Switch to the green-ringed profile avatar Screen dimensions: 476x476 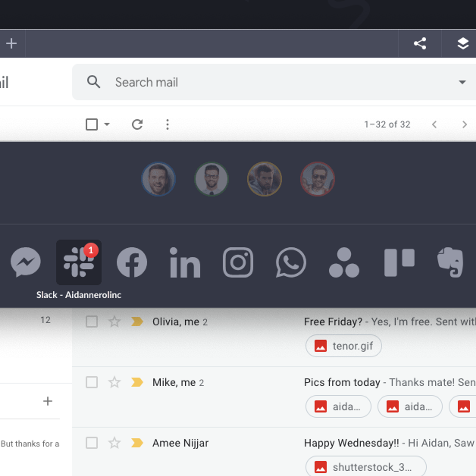(x=211, y=179)
